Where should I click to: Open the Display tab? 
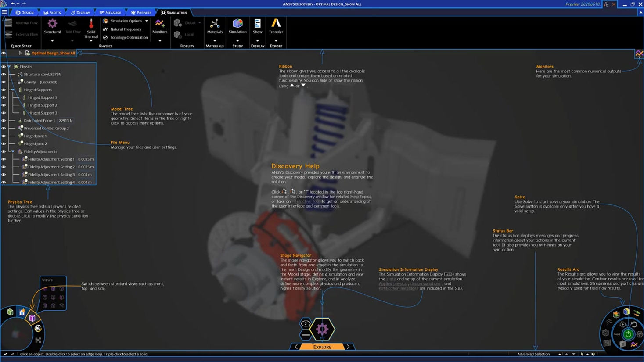tap(80, 13)
